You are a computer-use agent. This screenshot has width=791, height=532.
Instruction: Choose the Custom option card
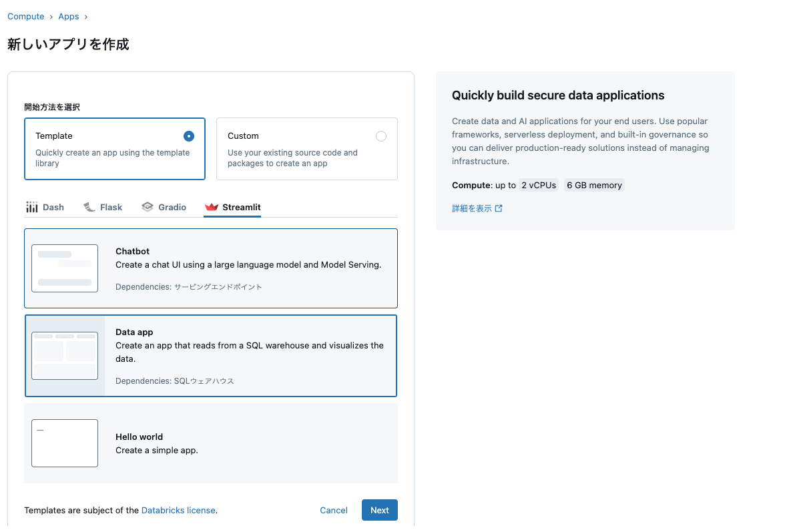point(306,149)
